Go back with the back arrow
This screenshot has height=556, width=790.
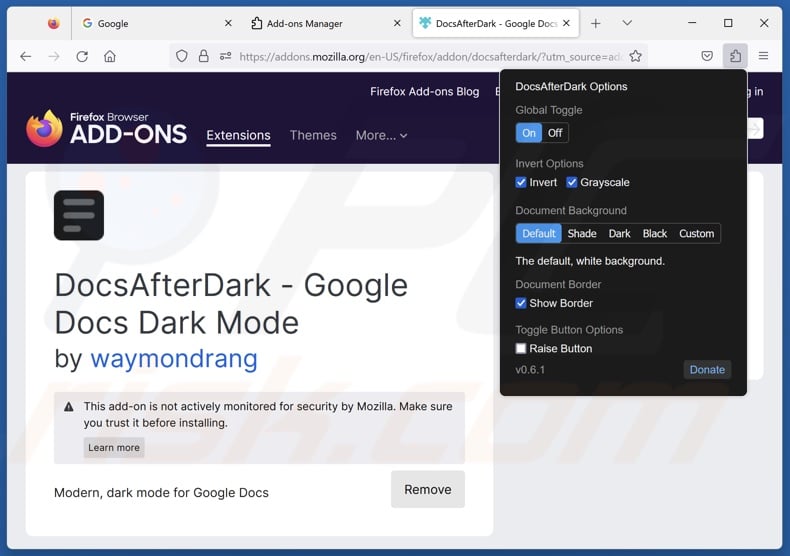coord(26,56)
